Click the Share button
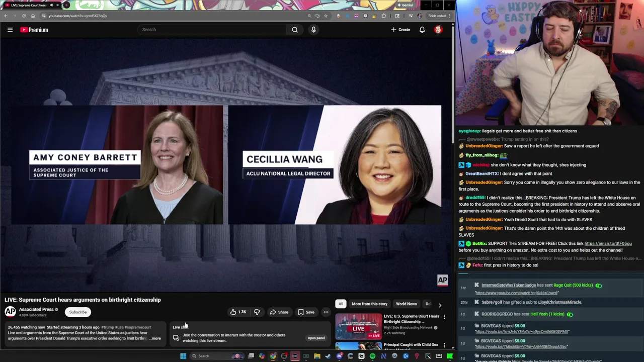Image resolution: width=644 pixels, height=362 pixels. pos(279,312)
